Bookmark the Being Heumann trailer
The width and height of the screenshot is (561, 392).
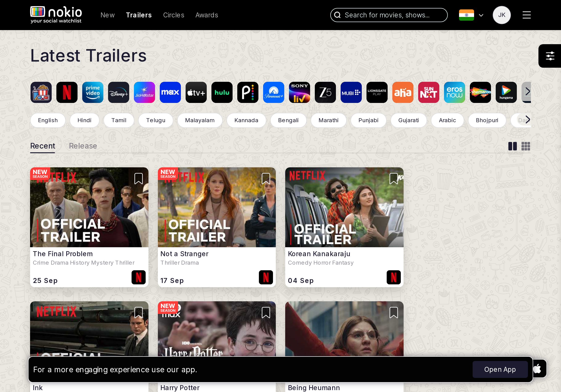[x=394, y=313]
